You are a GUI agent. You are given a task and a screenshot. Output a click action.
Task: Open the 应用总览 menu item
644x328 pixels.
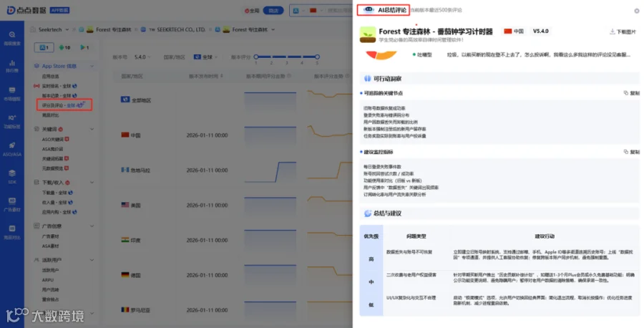point(51,76)
